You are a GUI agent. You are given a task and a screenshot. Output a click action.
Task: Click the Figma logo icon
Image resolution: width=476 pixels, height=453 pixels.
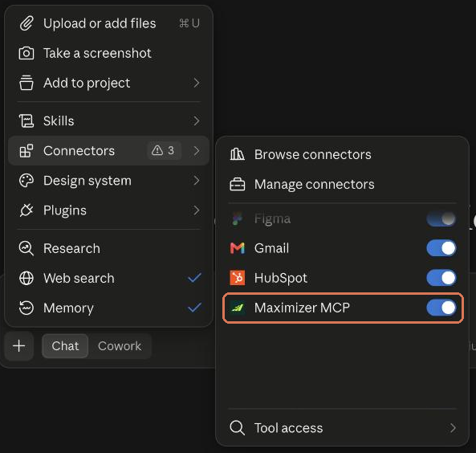[x=237, y=218]
